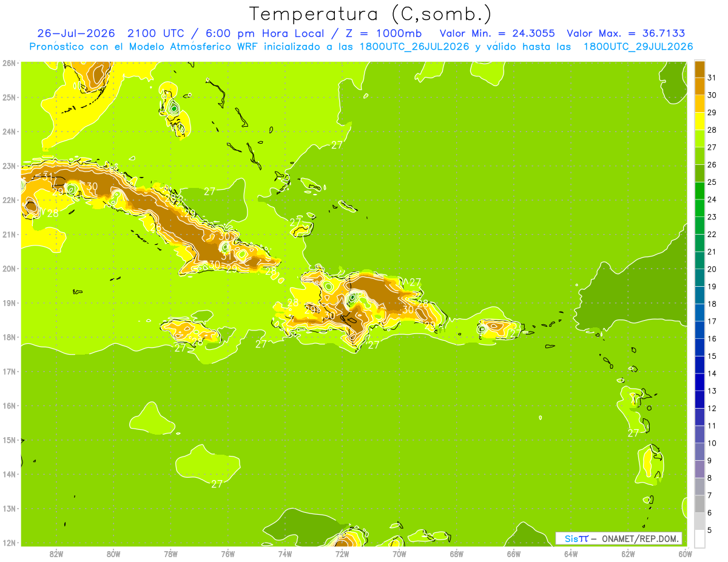Click the '23N' latitude axis label

tap(8, 166)
